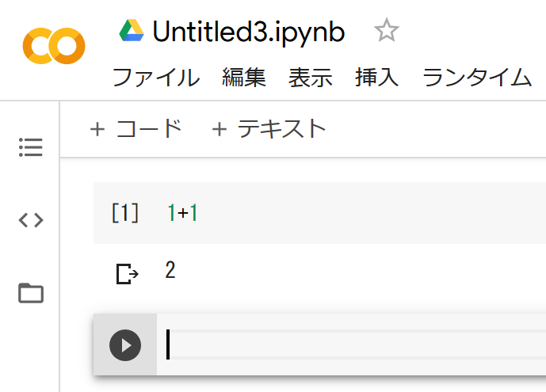Viewport: 546px width, 392px height.
Task: Click the [1] execution count of first cell
Action: [x=125, y=212]
